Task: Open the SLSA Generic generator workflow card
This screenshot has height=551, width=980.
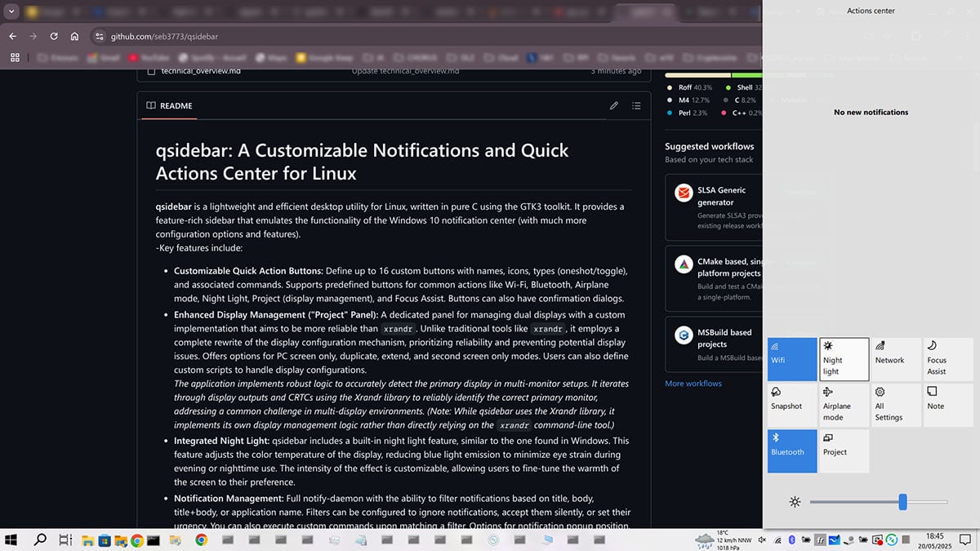Action: [713, 207]
